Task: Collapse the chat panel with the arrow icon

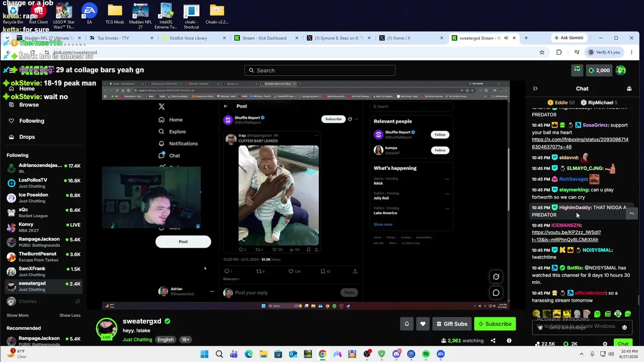Action: 535,88
